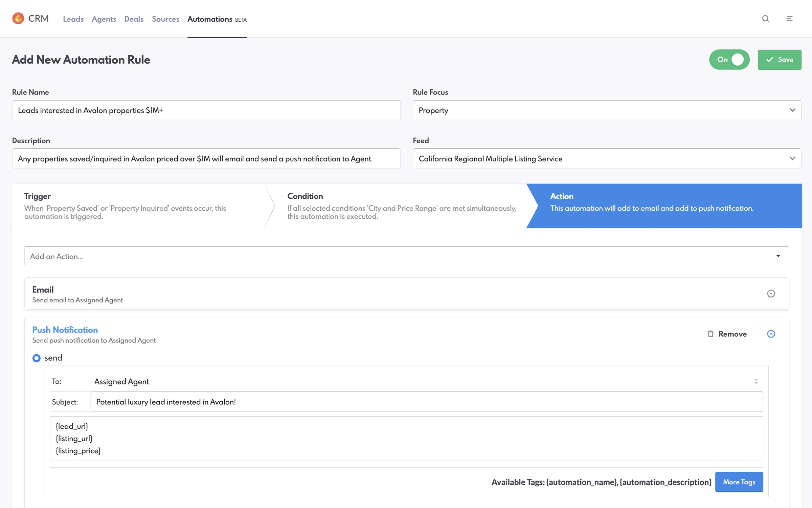Image resolution: width=812 pixels, height=508 pixels.
Task: Click the Email action card title
Action: pyautogui.click(x=43, y=290)
